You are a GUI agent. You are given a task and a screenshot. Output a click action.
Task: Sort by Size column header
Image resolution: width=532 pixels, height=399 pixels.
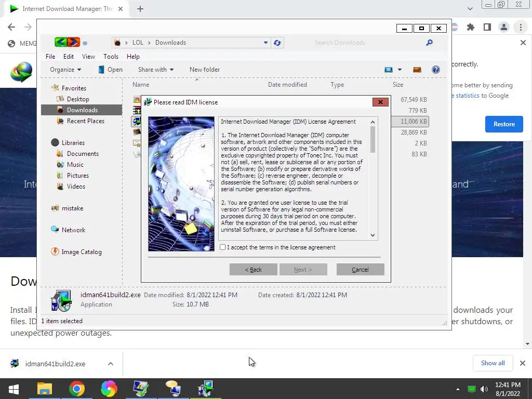398,85
